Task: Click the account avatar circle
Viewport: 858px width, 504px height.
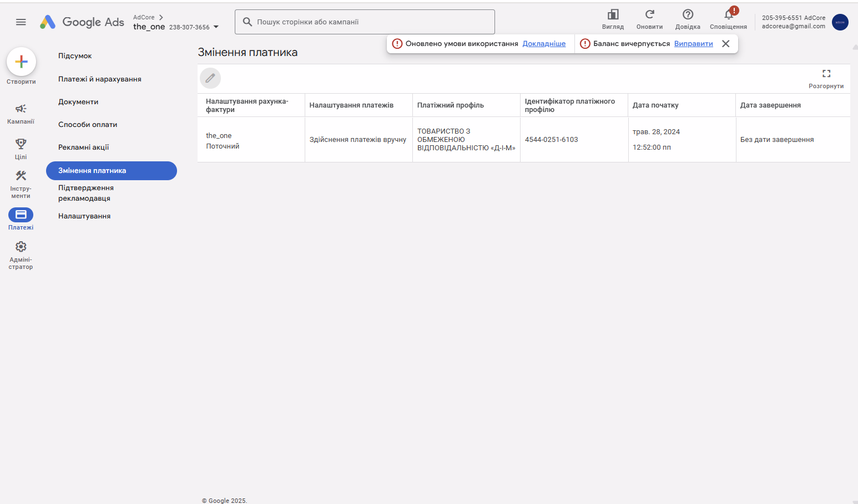Action: tap(840, 22)
